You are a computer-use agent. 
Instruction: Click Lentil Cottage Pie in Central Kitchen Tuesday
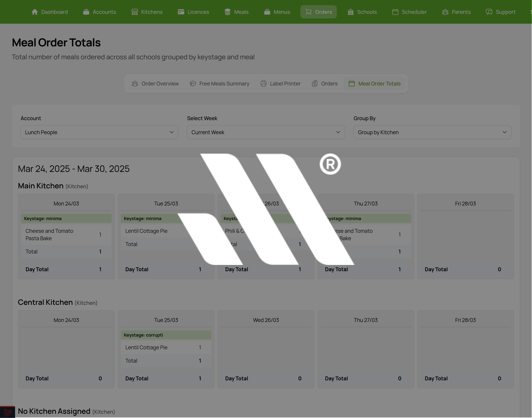pos(146,347)
